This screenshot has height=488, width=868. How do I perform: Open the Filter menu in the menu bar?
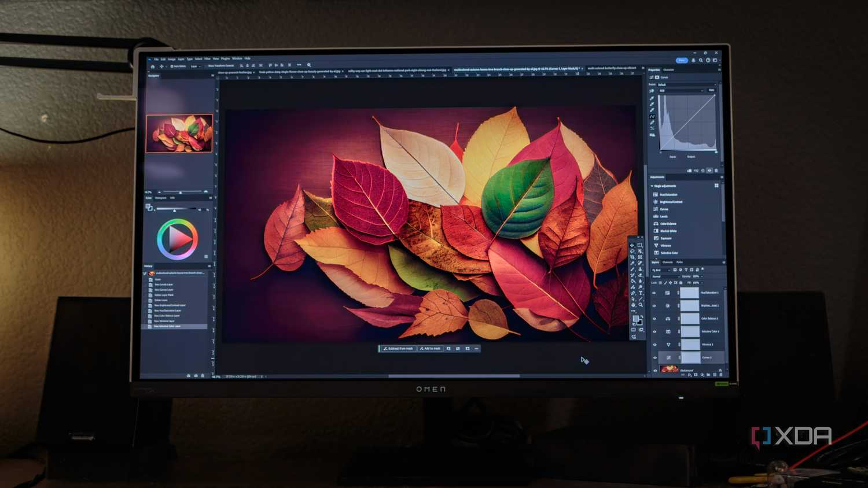coord(207,59)
